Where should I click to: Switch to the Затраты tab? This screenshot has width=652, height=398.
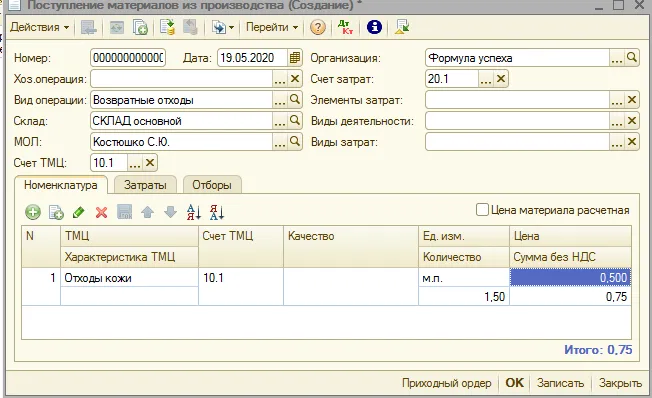point(145,185)
